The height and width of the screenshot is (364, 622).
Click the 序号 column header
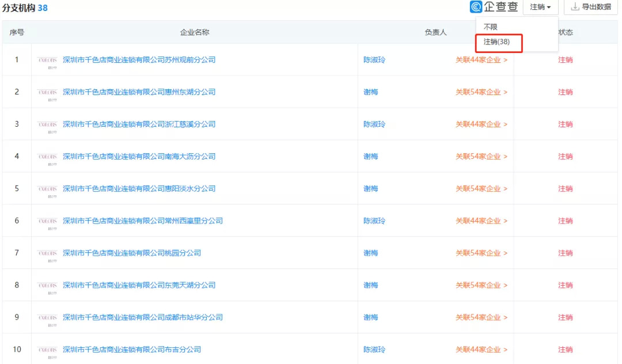pos(17,32)
